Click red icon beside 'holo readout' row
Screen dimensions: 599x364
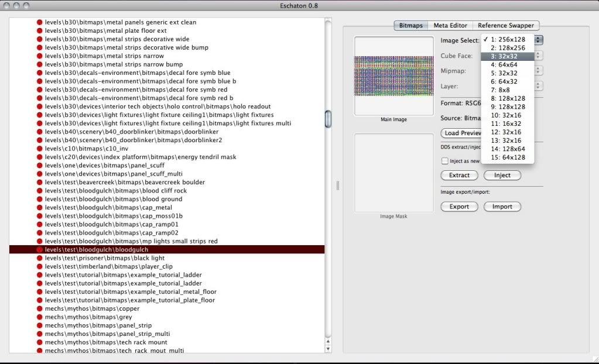pos(39,107)
